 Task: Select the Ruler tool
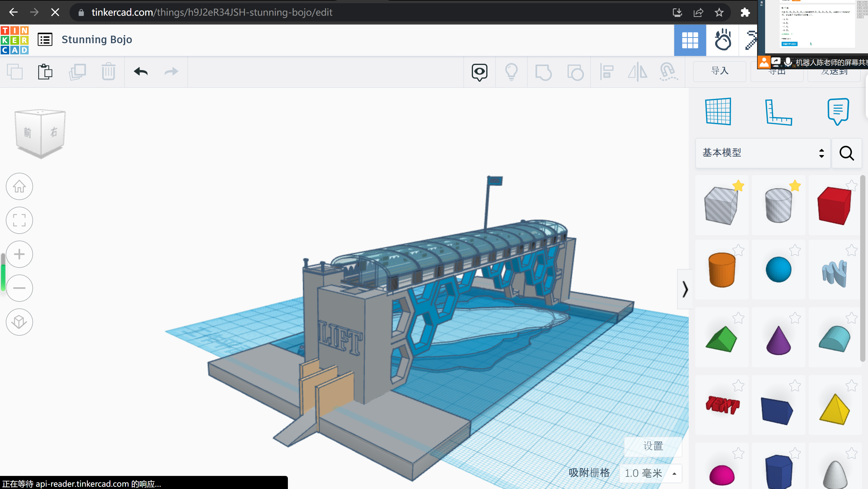click(779, 112)
